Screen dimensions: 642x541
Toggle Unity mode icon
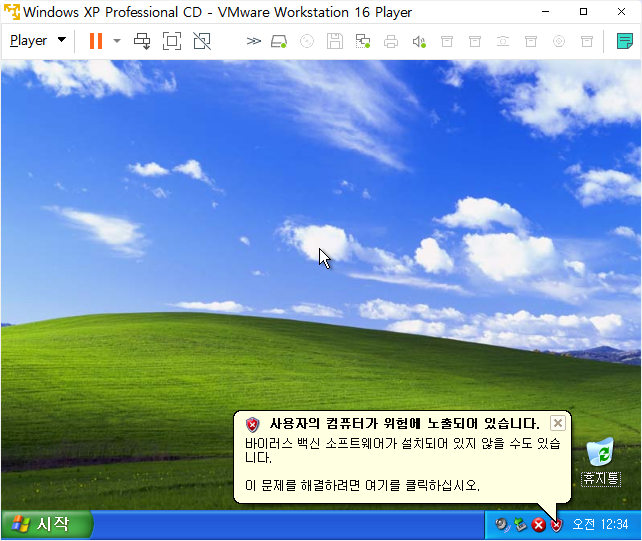[x=202, y=41]
